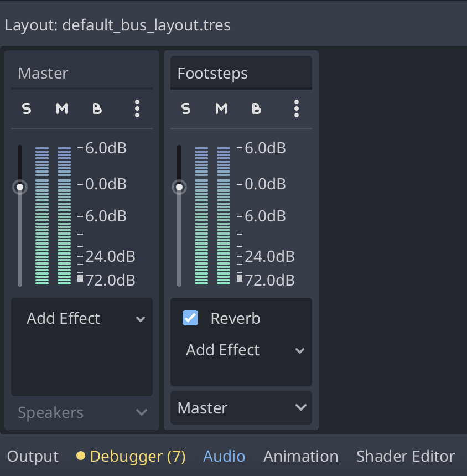Select the Audio tab
The height and width of the screenshot is (476, 467).
point(224,456)
